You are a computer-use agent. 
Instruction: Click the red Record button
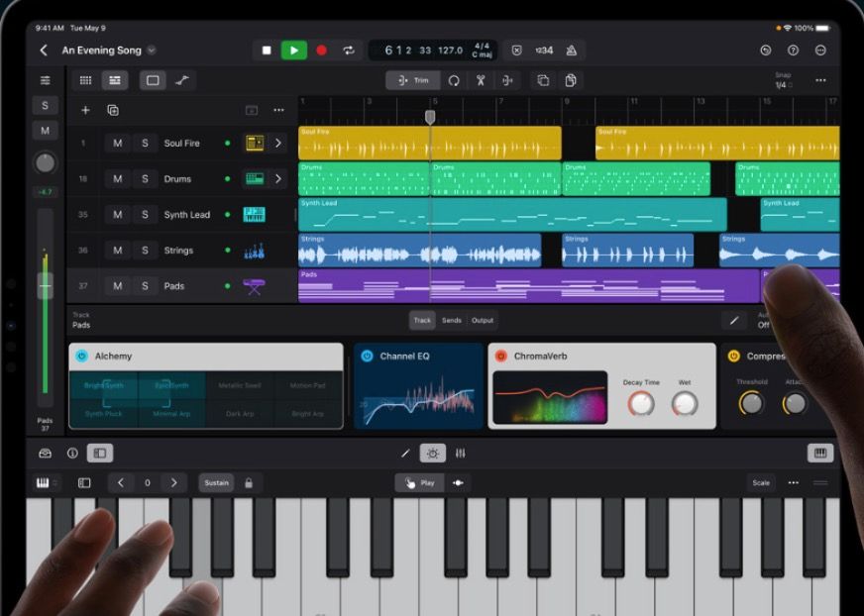[321, 51]
